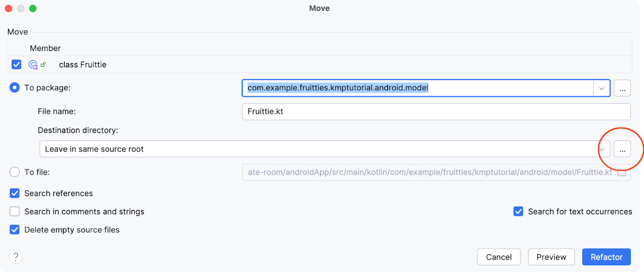Click the Kotlin class icon beside Fruittie
This screenshot has height=272, width=644.
click(x=33, y=65)
